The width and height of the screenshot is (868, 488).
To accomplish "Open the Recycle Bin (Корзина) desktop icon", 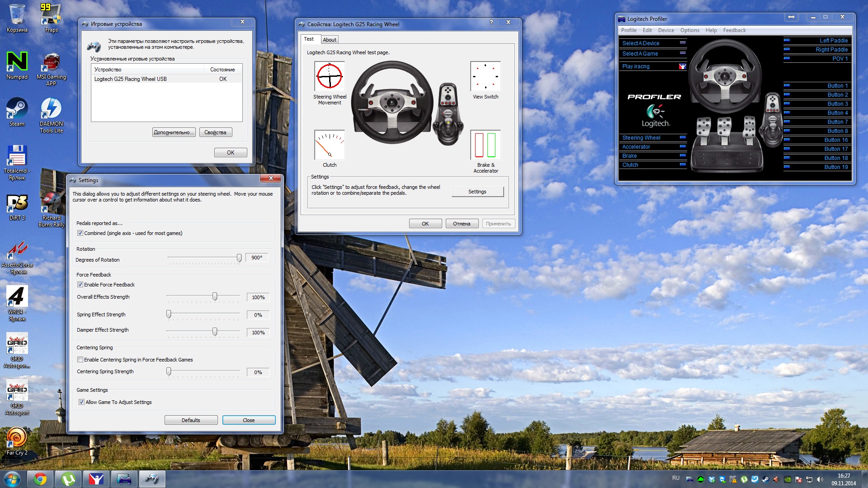I will click(x=17, y=18).
